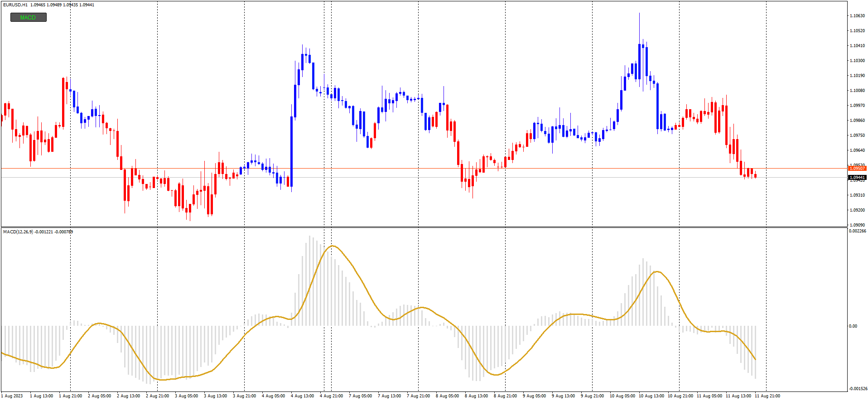Image resolution: width=868 pixels, height=401 pixels.
Task: Click the 10 Aug 13:00 time label
Action: [x=651, y=396]
